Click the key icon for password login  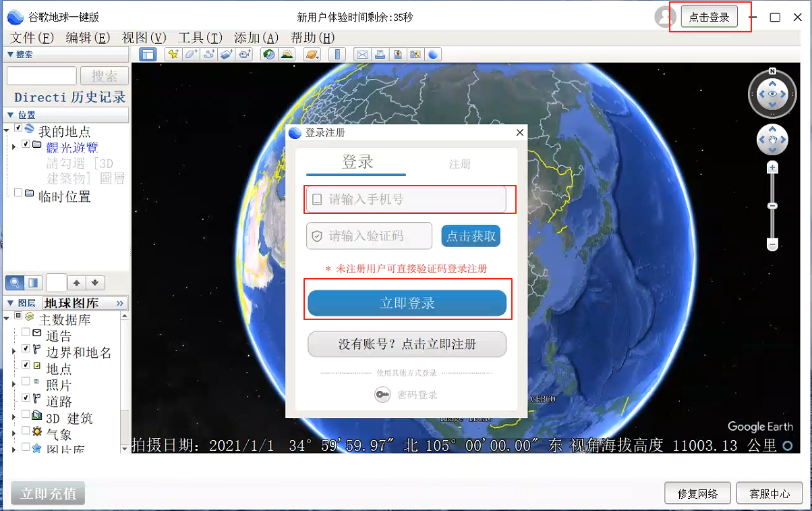(382, 395)
